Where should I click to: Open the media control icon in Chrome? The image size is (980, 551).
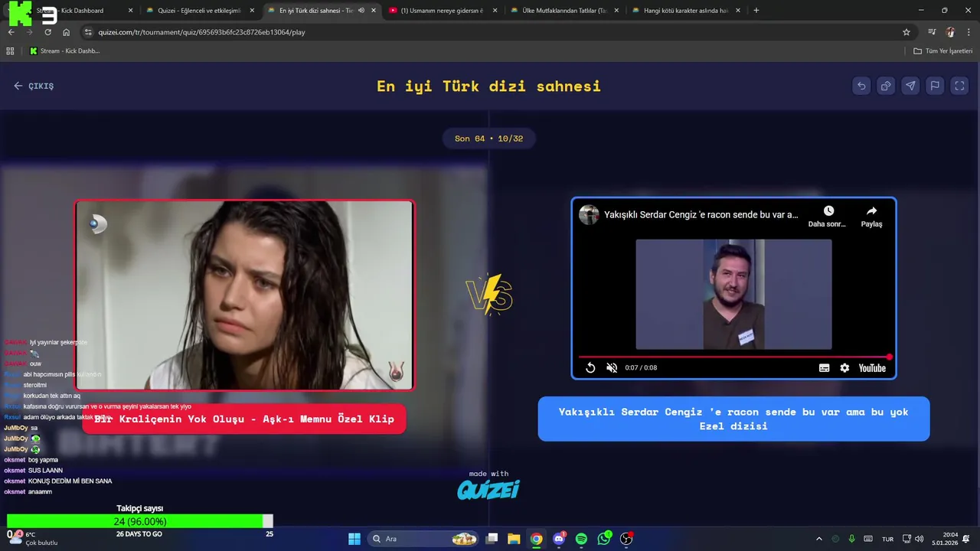point(932,32)
